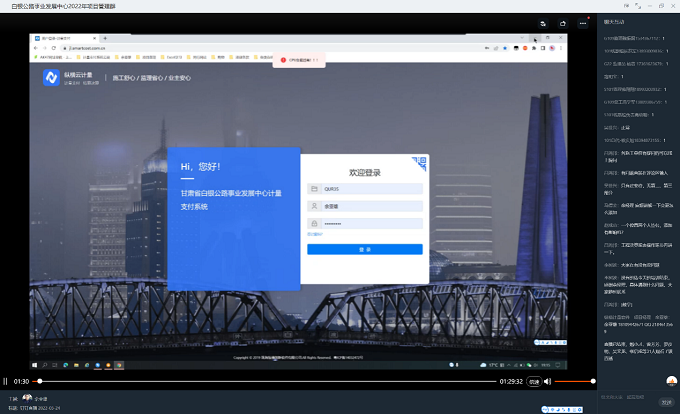Screen dimensions: 680x414
Task: Click the send button in chat panel
Action: click(665, 401)
